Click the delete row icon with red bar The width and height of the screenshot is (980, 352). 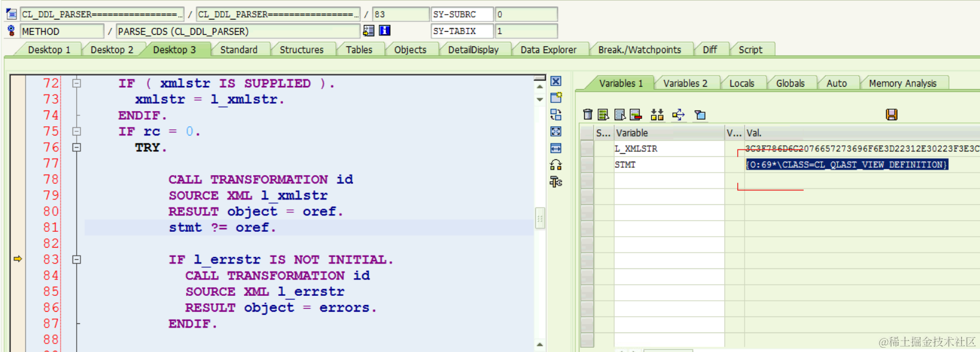[x=635, y=114]
